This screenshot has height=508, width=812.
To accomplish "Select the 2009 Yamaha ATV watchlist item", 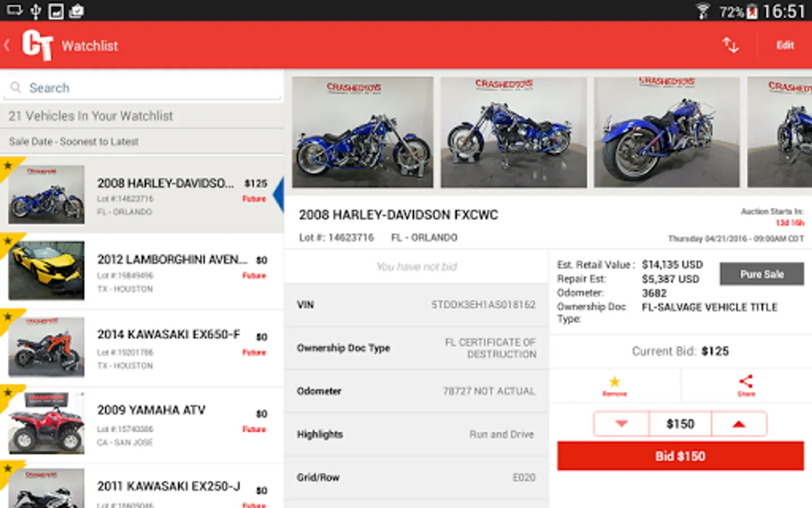I will tap(142, 425).
